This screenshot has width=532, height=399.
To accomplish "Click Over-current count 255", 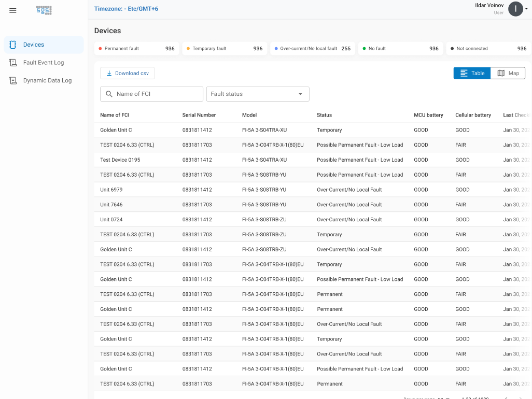I will point(346,49).
